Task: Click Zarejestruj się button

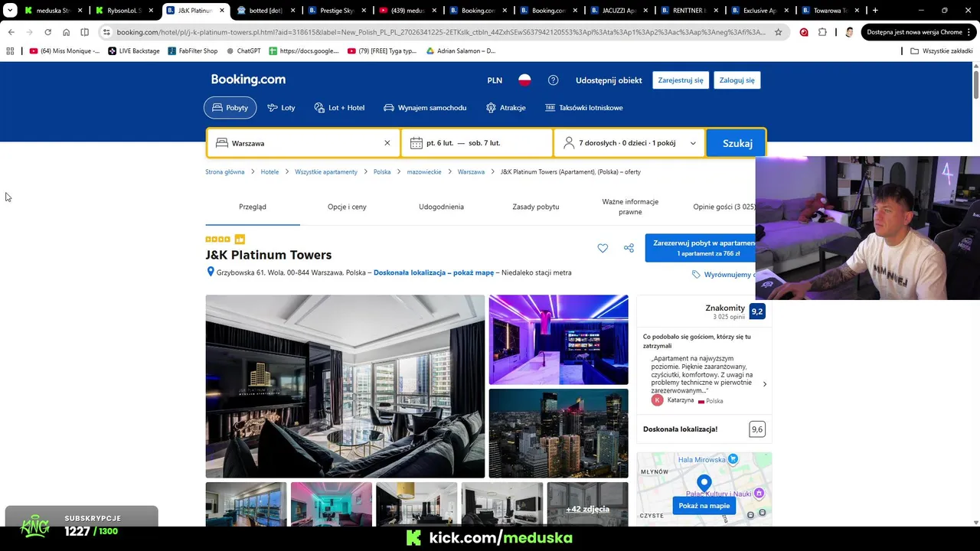Action: tap(681, 80)
